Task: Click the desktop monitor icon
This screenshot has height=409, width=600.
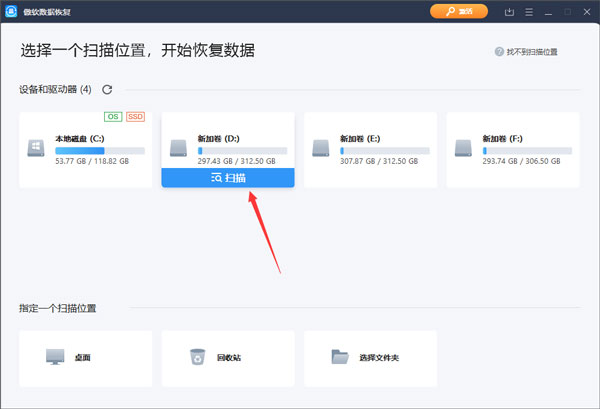Action: [x=55, y=357]
